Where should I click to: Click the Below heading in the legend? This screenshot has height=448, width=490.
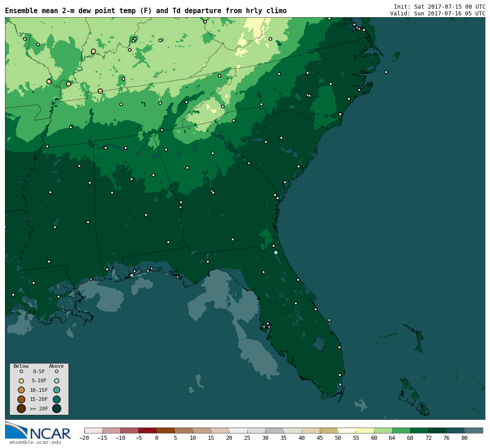click(x=21, y=366)
